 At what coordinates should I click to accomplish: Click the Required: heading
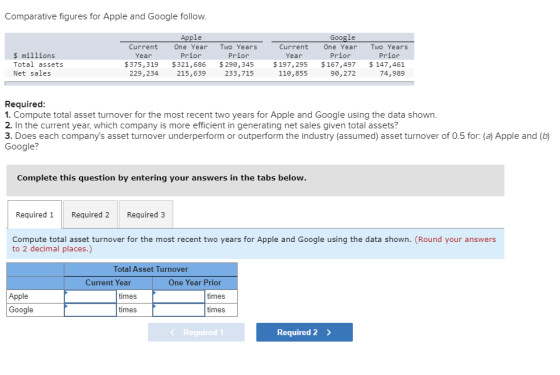25,104
